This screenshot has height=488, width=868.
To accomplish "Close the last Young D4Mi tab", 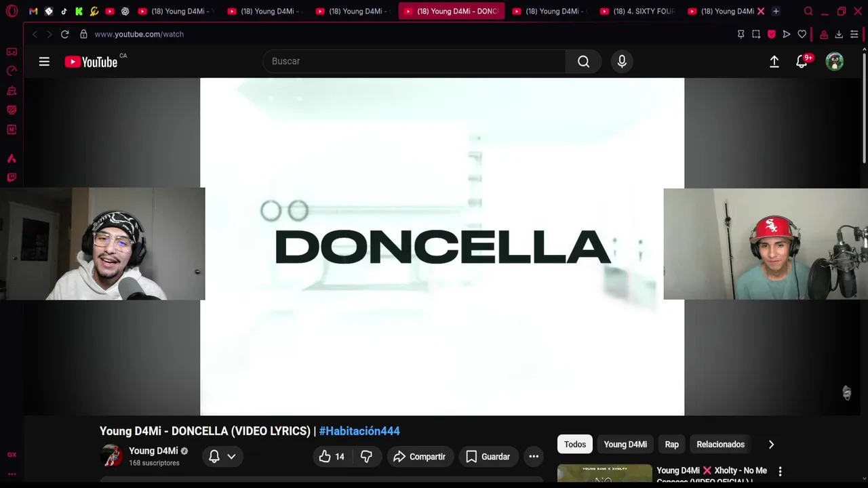I will point(761,12).
